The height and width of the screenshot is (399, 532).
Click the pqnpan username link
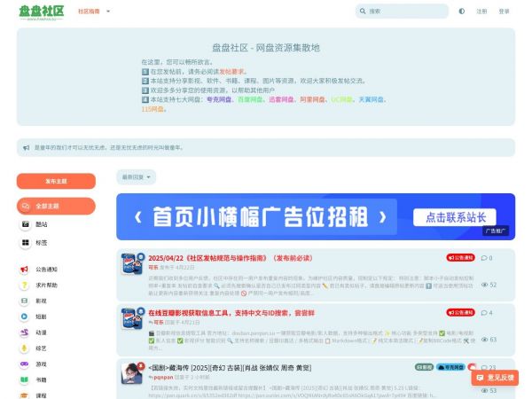(163, 378)
